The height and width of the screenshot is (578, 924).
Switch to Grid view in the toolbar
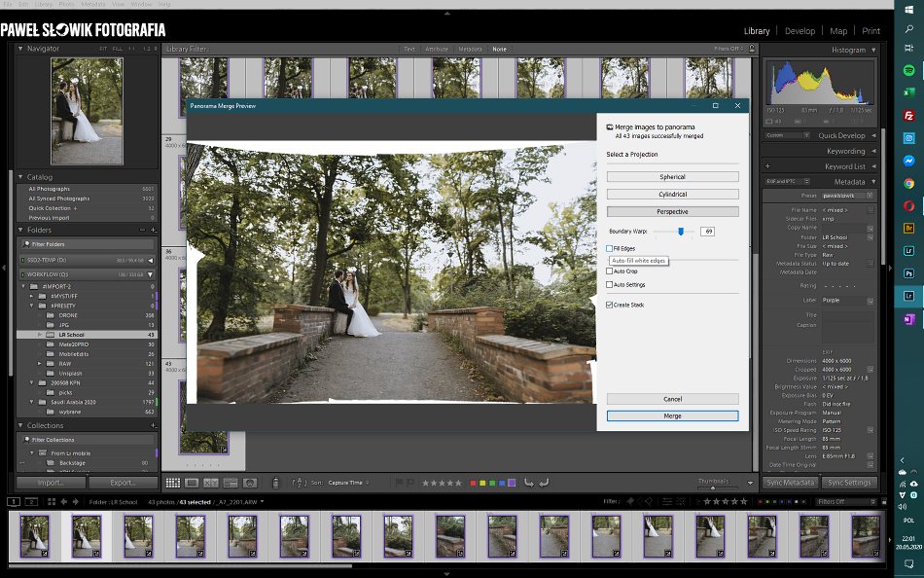[173, 483]
